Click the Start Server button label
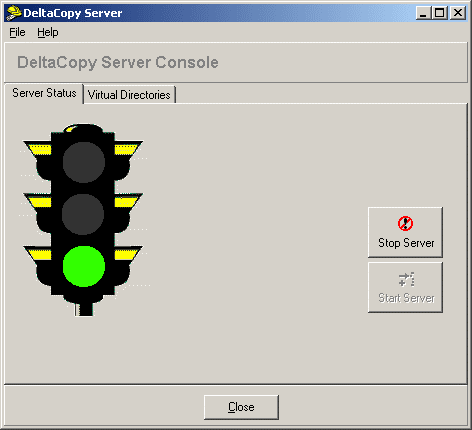This screenshot has height=430, width=472. pyautogui.click(x=406, y=298)
